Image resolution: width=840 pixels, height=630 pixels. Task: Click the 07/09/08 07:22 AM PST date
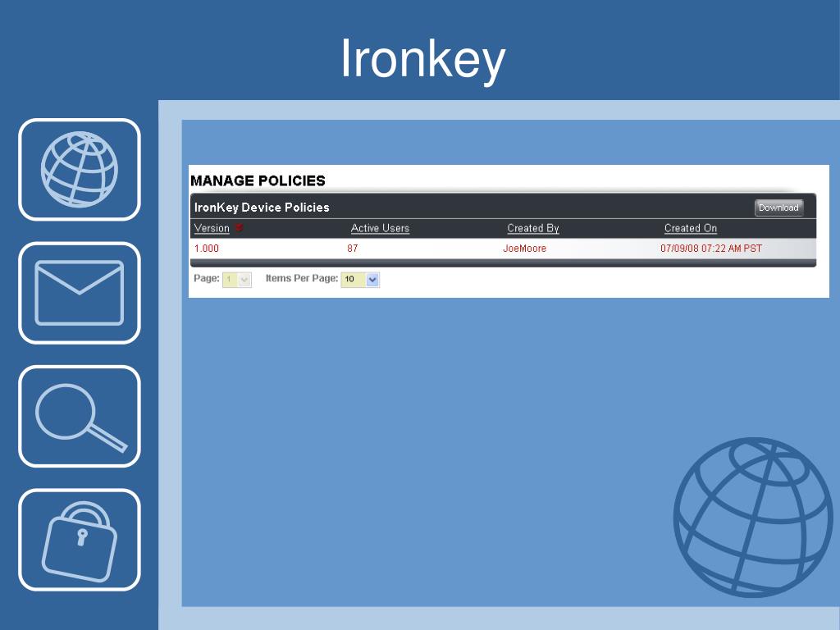[711, 249]
